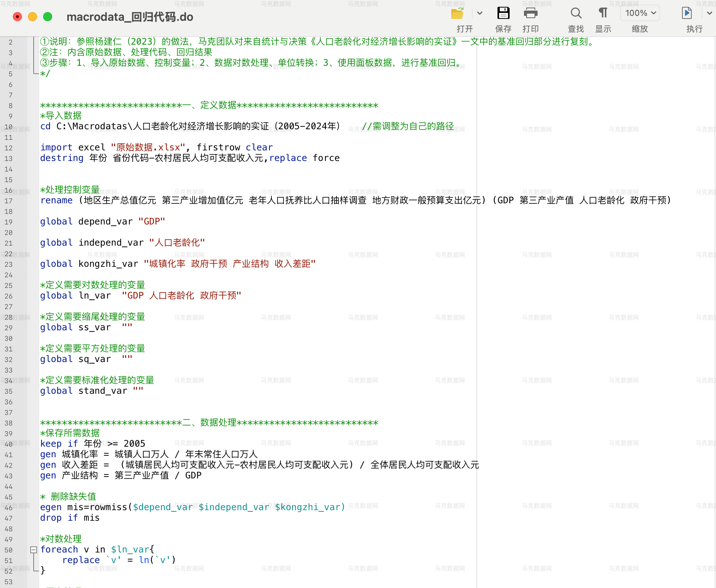This screenshot has height=588, width=716.
Task: Click the macrodata_回归代码.do window title
Action: [130, 17]
